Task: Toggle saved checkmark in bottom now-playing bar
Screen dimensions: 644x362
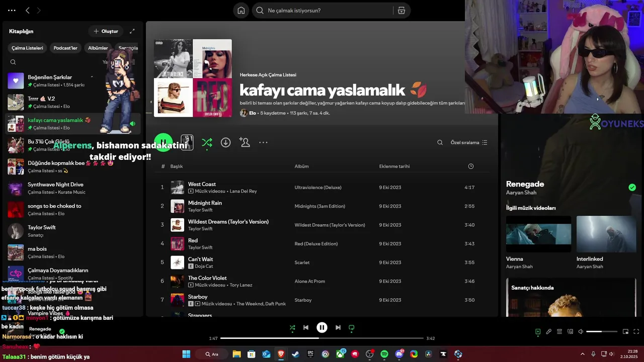Action: [62, 332]
